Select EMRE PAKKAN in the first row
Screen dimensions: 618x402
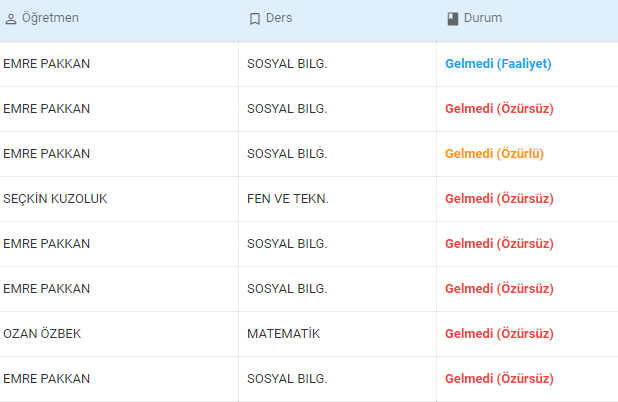point(47,63)
